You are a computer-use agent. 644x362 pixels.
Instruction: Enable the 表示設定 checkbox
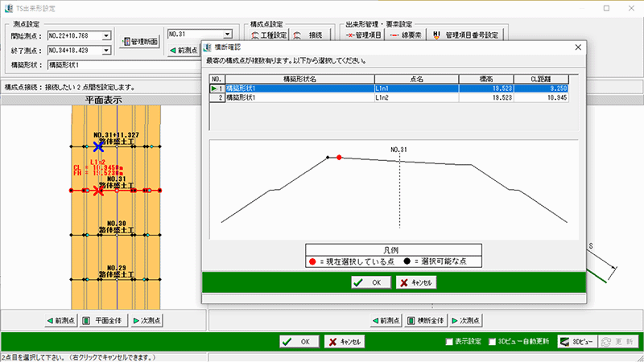pyautogui.click(x=450, y=342)
